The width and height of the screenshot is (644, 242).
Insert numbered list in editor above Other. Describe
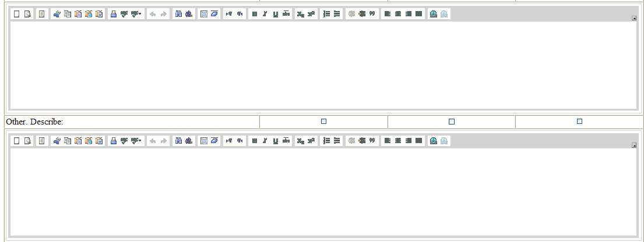coord(326,14)
